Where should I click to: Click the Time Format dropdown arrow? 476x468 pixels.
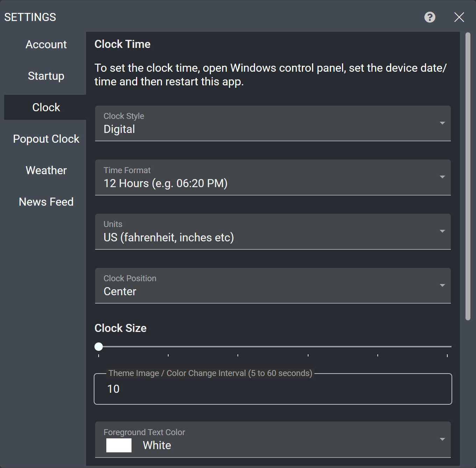[x=442, y=177]
